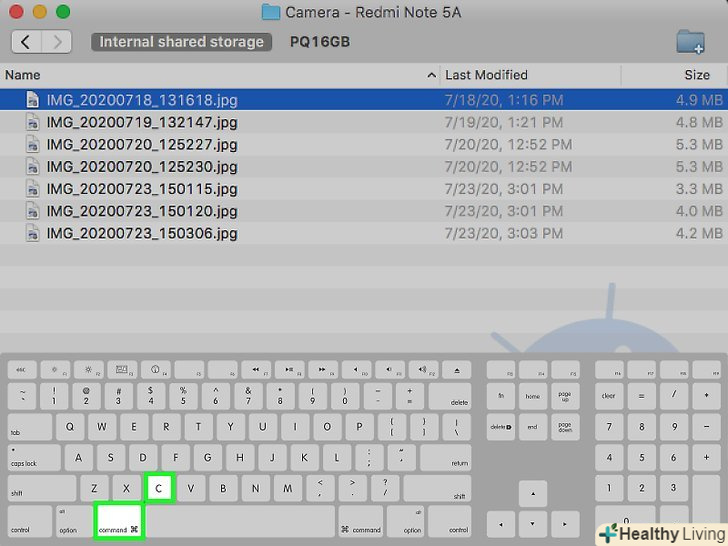Click the date 7/23/20, 3:03 PM

click(504, 233)
